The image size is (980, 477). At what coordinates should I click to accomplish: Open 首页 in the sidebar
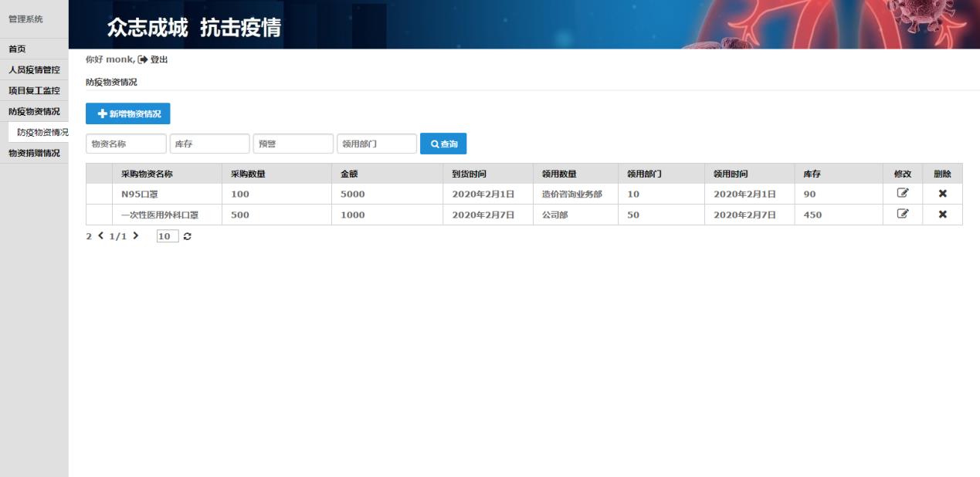17,49
